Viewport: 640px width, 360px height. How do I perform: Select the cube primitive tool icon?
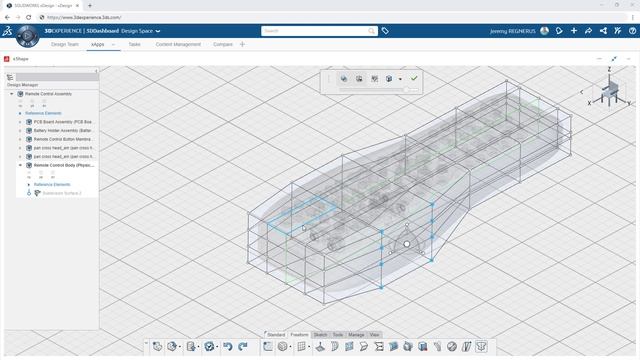pyautogui.click(x=282, y=347)
